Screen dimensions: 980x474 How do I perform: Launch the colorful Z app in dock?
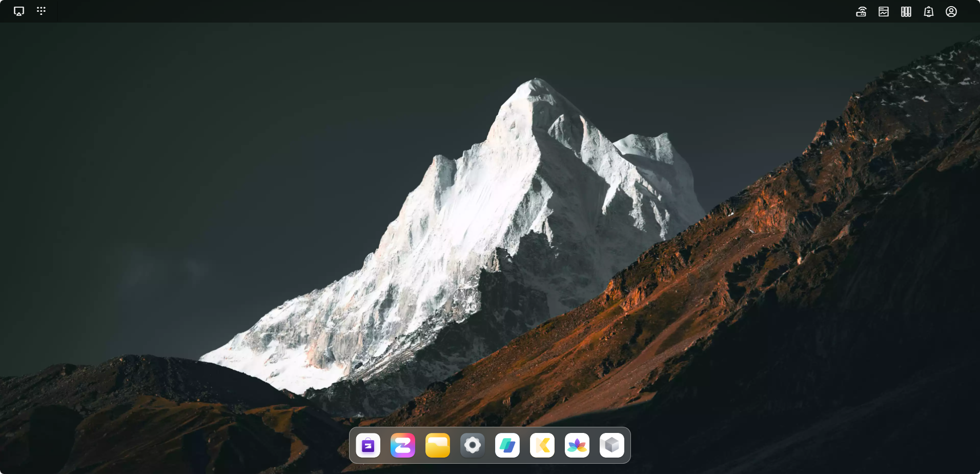click(403, 445)
